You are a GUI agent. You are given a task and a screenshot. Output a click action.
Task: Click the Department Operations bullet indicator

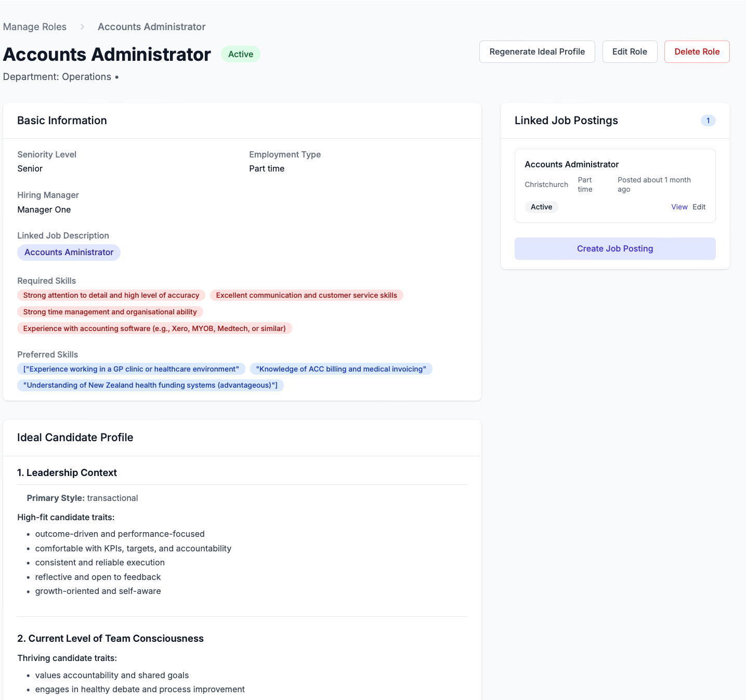point(116,76)
